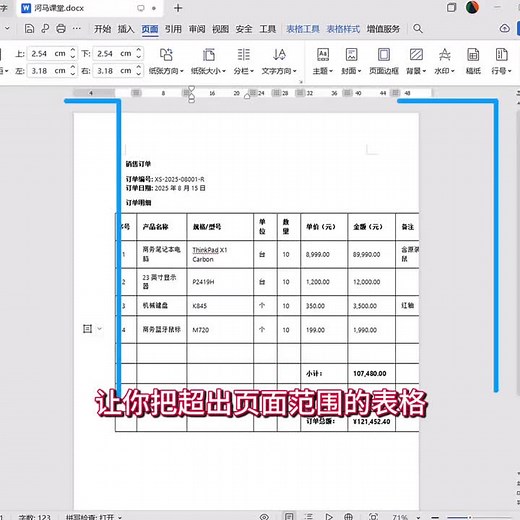Click the search magnifier icon
Viewport: 520px width, 520px height.
(x=418, y=29)
